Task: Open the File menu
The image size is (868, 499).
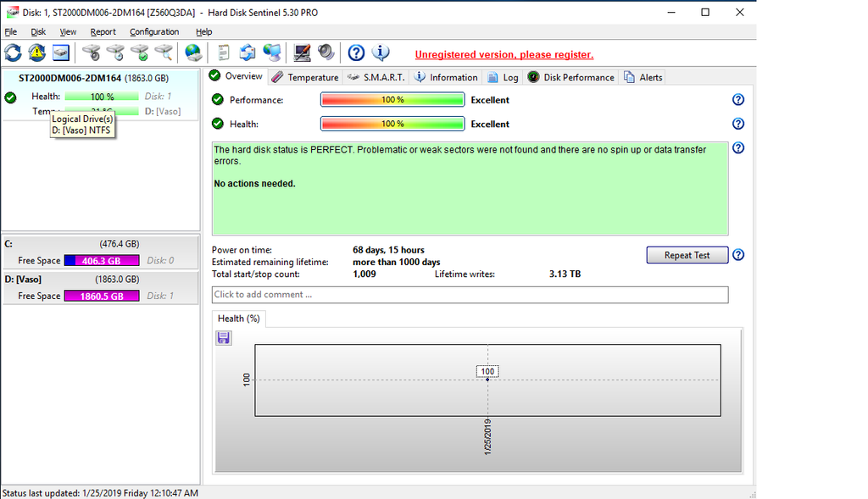Action: click(10, 32)
